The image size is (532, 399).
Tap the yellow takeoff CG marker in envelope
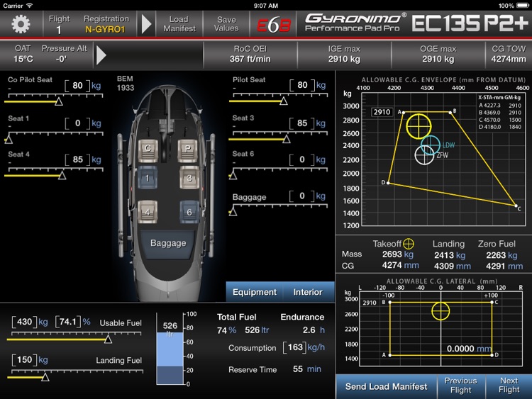[419, 126]
